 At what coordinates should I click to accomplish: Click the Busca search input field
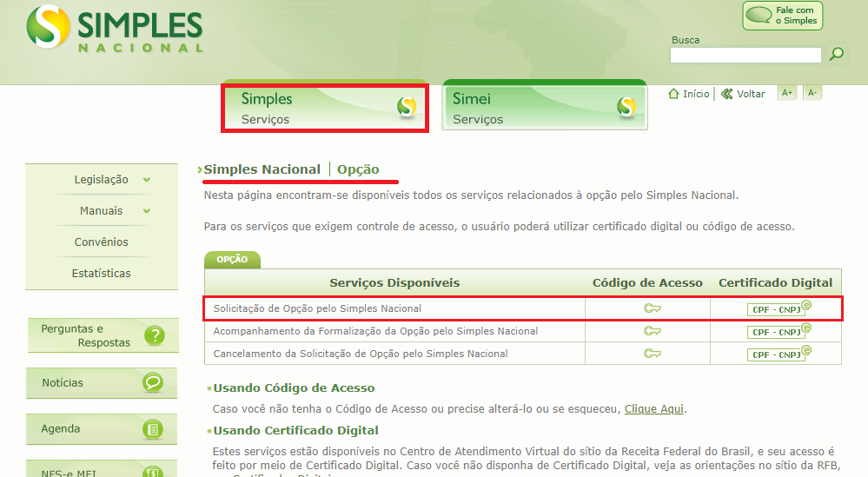coord(745,56)
